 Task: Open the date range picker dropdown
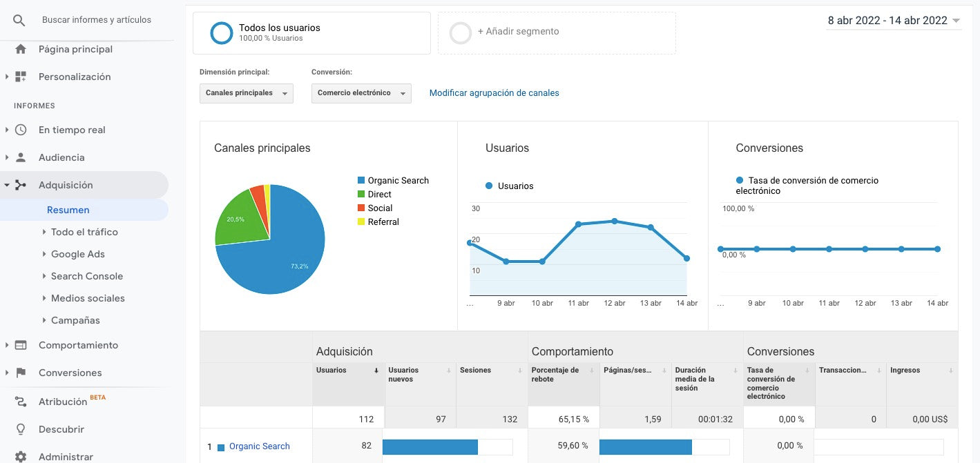point(894,21)
